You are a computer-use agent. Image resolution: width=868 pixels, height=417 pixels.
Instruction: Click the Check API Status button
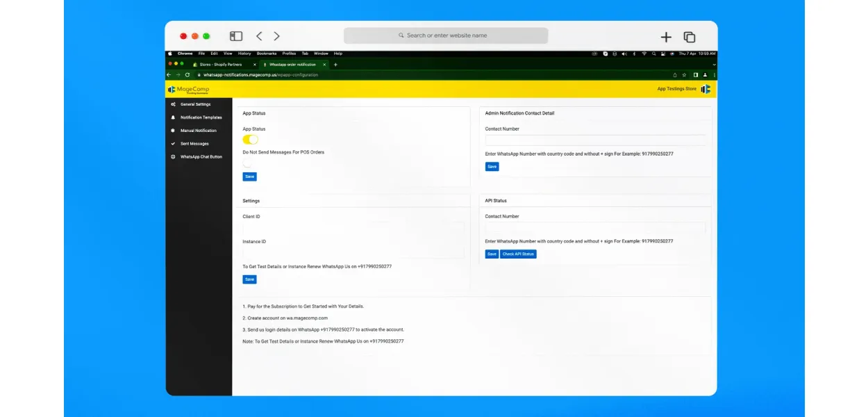pyautogui.click(x=518, y=254)
